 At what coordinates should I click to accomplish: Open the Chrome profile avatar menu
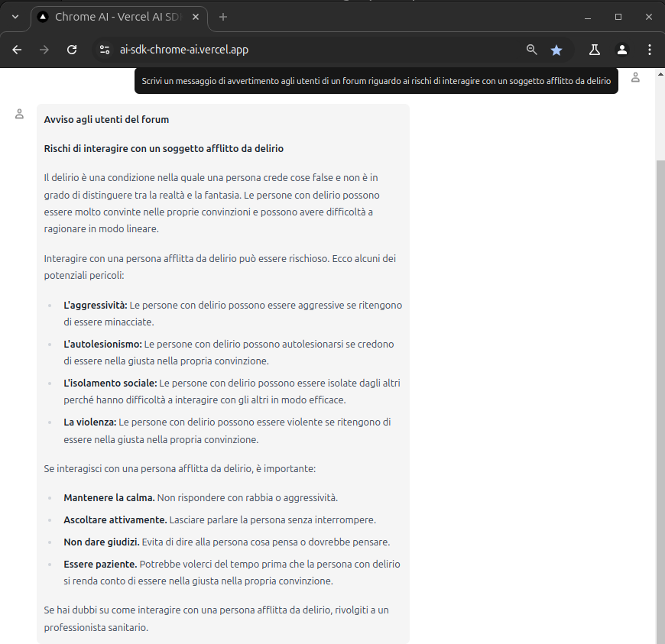point(621,50)
